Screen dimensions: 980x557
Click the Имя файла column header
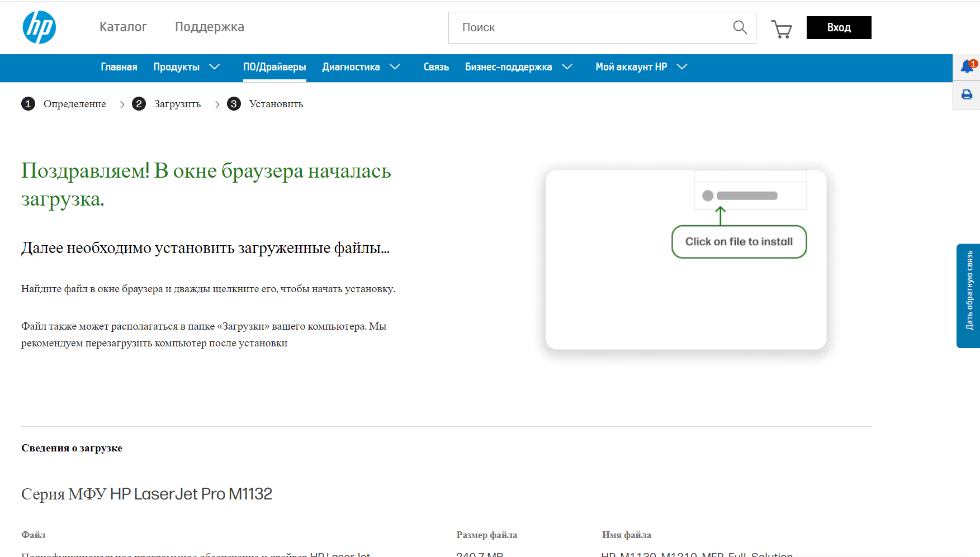point(626,535)
